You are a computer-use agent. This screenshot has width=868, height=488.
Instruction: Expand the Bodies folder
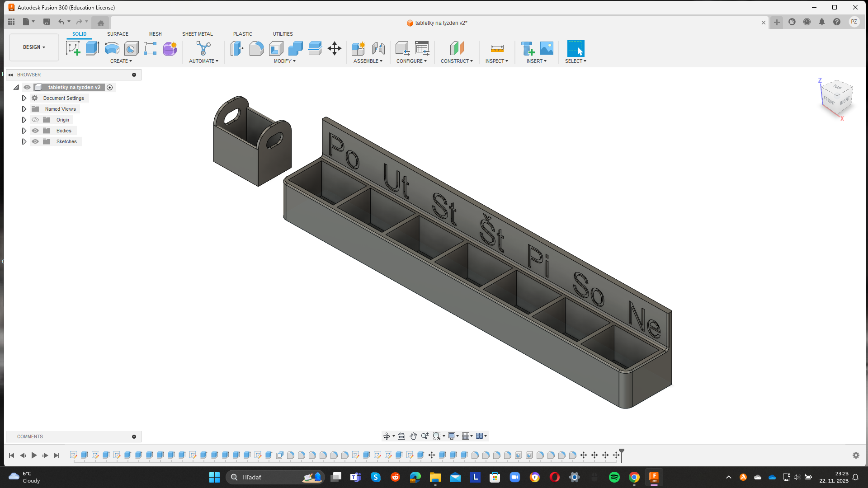point(24,131)
